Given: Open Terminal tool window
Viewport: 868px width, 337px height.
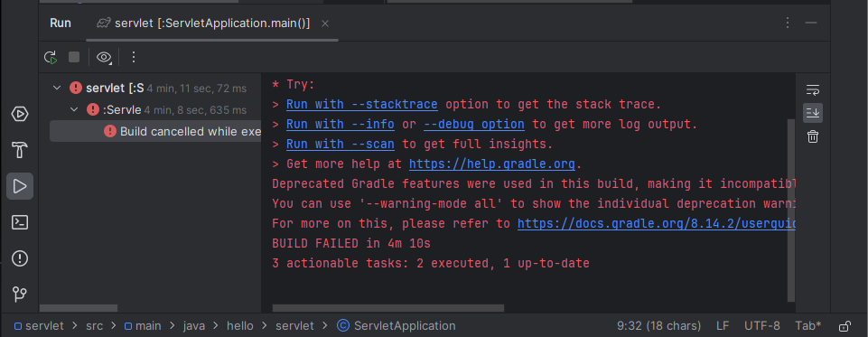Looking at the screenshot, I should [20, 222].
